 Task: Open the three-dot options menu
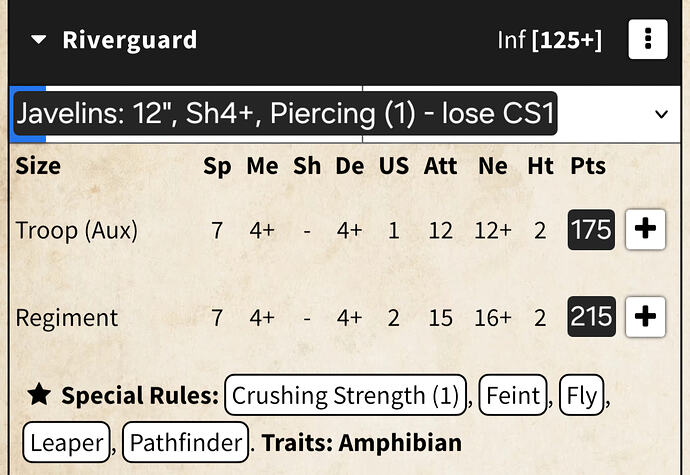647,40
